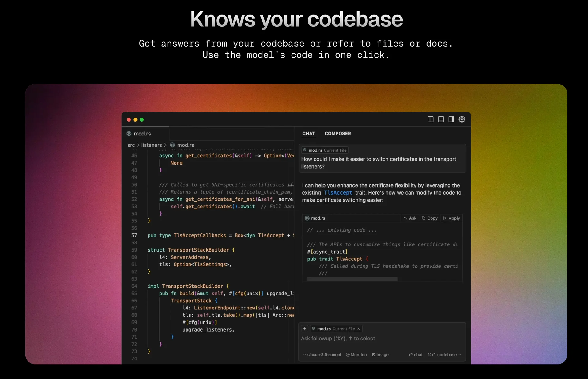588x379 pixels.
Task: Select the CHAT tab
Action: pyautogui.click(x=308, y=134)
